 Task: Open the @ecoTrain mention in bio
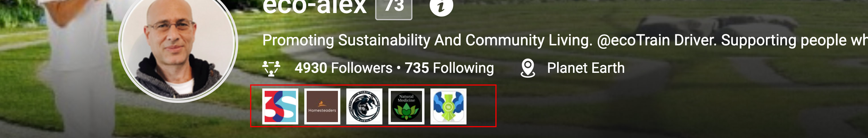pyautogui.click(x=634, y=40)
